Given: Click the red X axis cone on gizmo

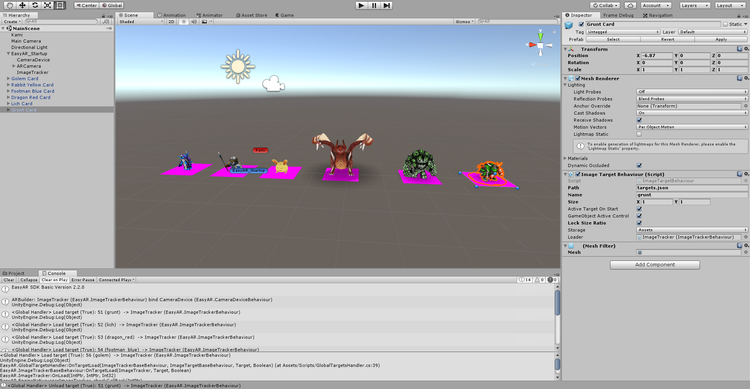Looking at the screenshot, I should tap(531, 45).
